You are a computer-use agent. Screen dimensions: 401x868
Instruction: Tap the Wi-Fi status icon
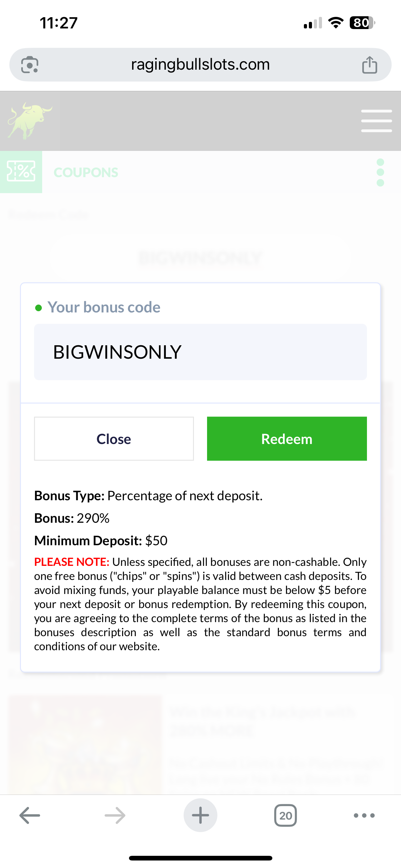click(x=335, y=23)
